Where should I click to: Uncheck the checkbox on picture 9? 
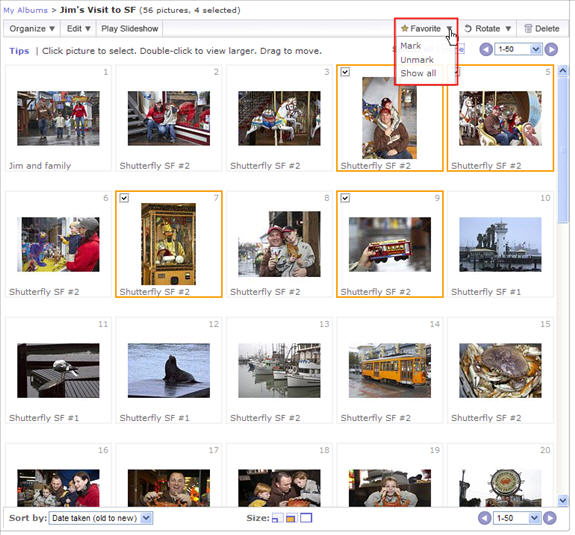345,198
